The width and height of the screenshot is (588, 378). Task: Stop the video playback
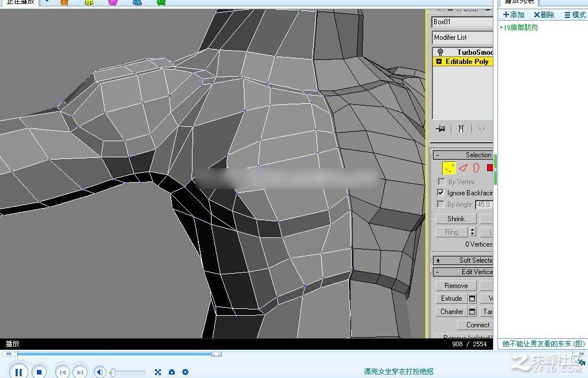[x=39, y=372]
